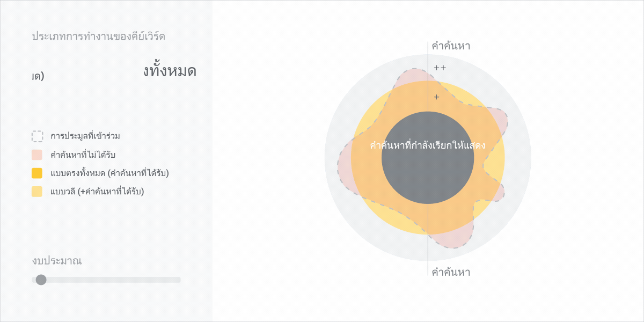Click the yellow 'แบบวลี' legend icon
Image resolution: width=644 pixels, height=322 pixels.
click(37, 191)
